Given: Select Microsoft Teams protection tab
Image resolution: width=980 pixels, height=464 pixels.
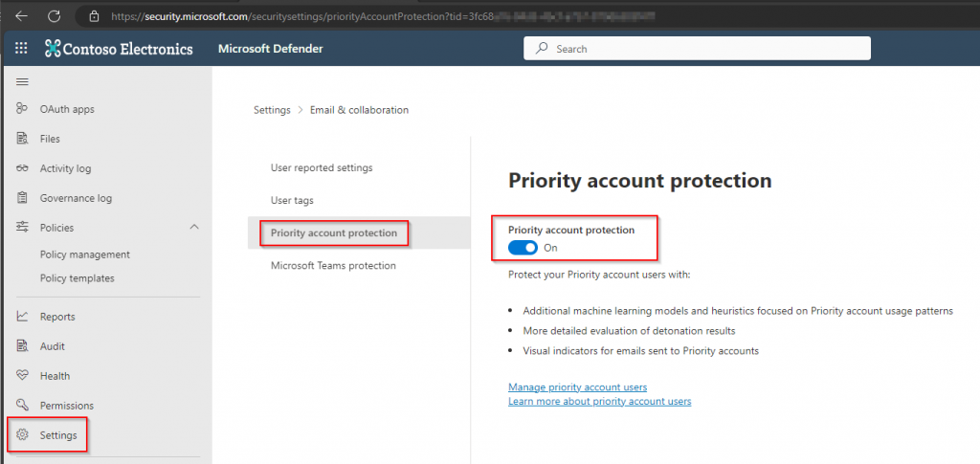Looking at the screenshot, I should tap(332, 265).
